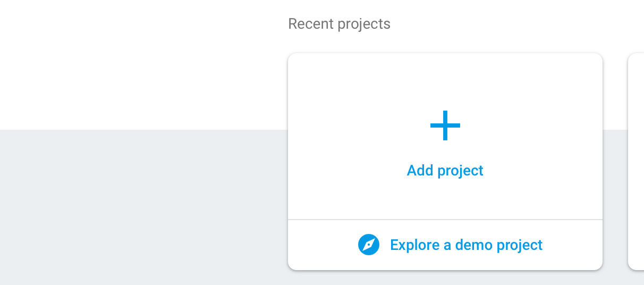Screen dimensions: 644x285
Task: Click the divider line above the demo project row
Action: coord(445,219)
